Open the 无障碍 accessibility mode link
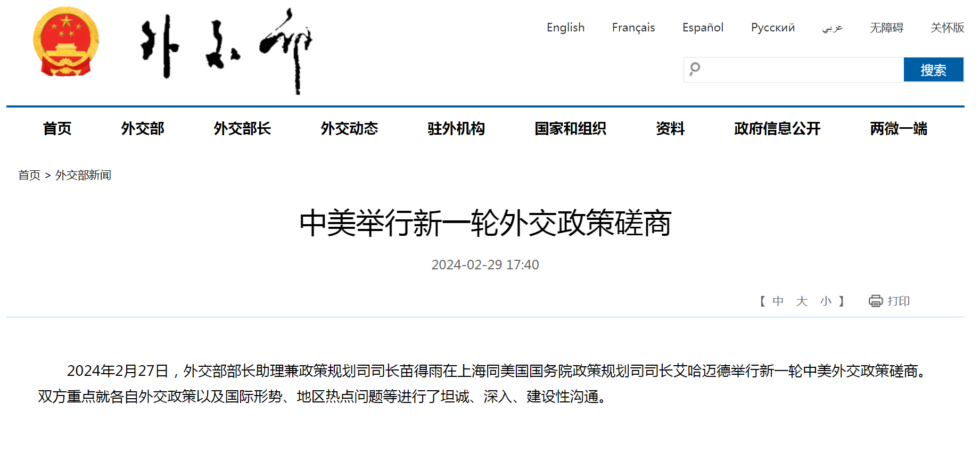980x461 pixels. point(886,28)
